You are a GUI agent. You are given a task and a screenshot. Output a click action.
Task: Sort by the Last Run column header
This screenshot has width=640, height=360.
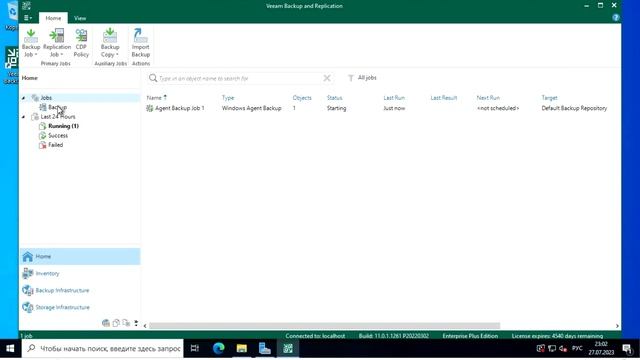394,98
